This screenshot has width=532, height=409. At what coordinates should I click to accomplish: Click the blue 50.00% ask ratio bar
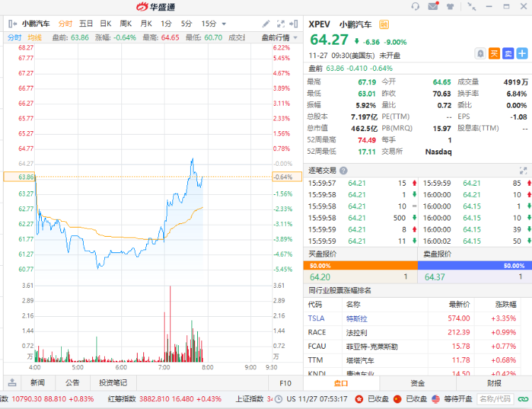pos(475,266)
